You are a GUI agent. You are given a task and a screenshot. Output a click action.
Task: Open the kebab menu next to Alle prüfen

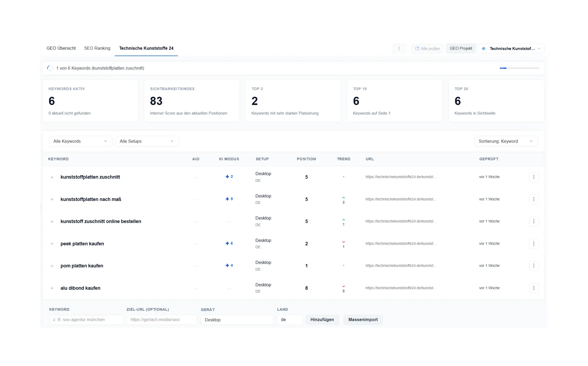(x=399, y=49)
